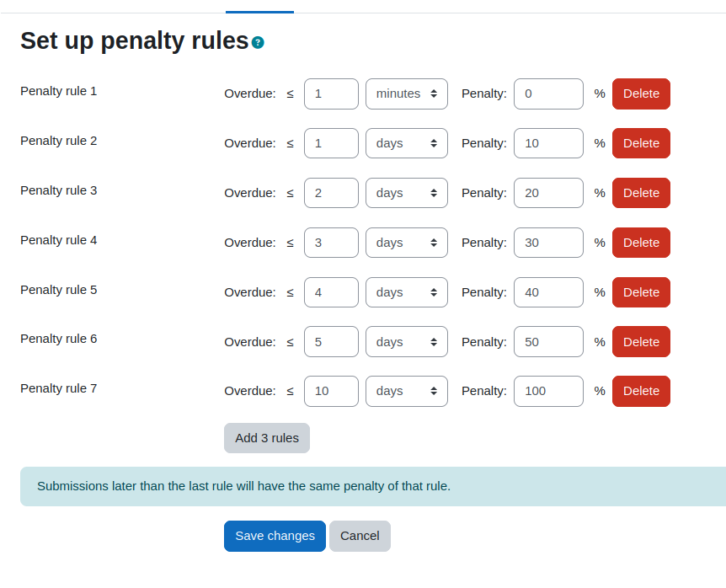
Task: Click the penalty field showing 50
Action: click(548, 342)
